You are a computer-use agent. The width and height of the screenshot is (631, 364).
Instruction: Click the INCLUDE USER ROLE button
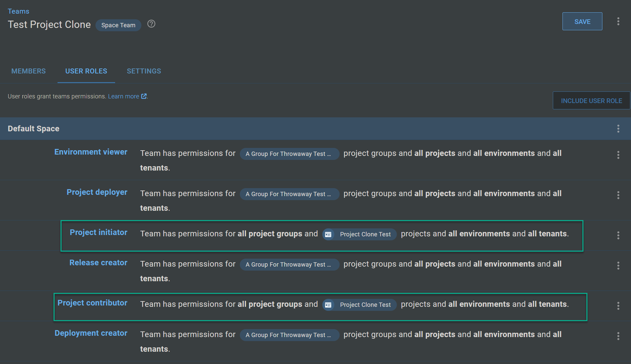[591, 100]
